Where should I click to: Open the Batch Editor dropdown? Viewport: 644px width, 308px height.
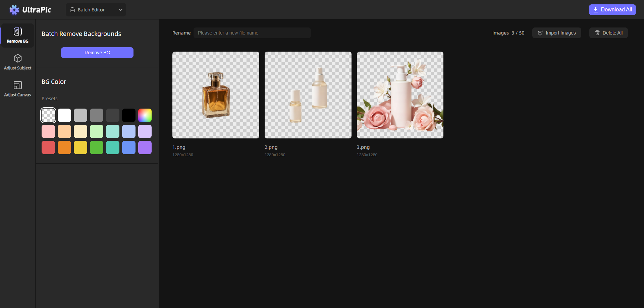point(96,10)
